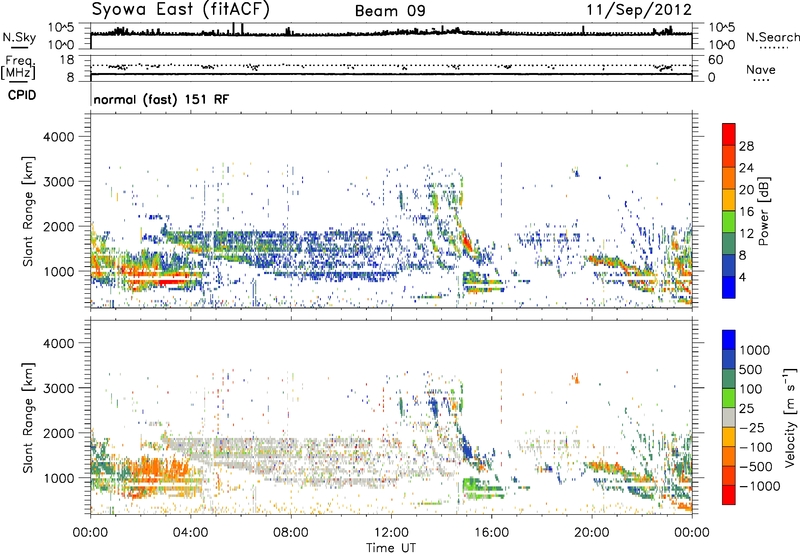Viewport: 800px width, 554px height.
Task: Select the 'CPID' row label
Action: (22, 95)
